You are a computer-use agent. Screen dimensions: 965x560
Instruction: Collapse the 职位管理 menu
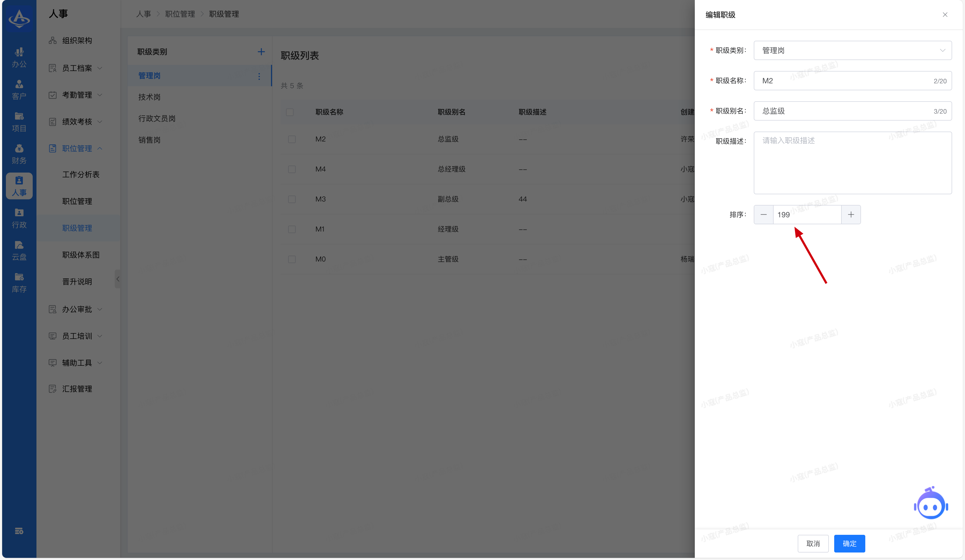[77, 148]
